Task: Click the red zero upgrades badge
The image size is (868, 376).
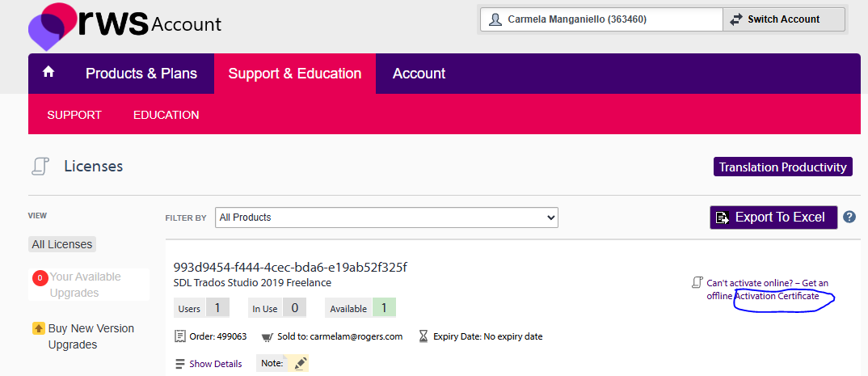Action: [x=40, y=278]
